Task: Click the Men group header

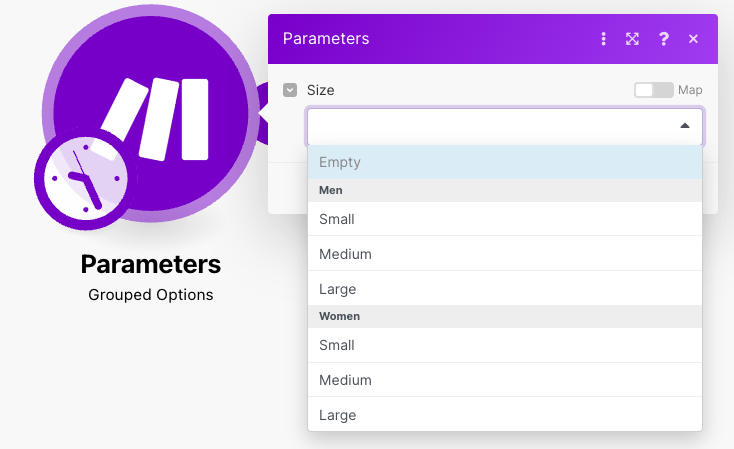Action: [x=505, y=190]
